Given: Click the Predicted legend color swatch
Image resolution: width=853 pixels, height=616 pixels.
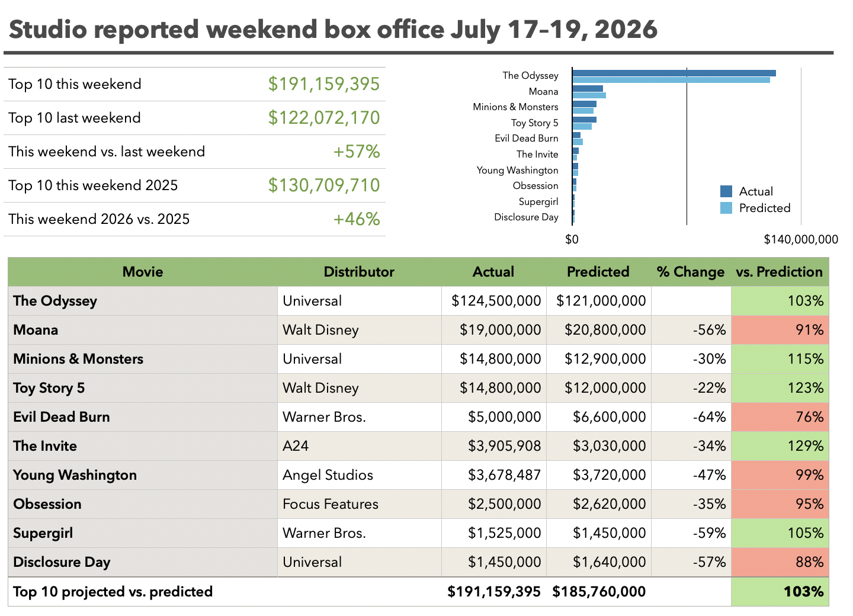Looking at the screenshot, I should pos(726,208).
